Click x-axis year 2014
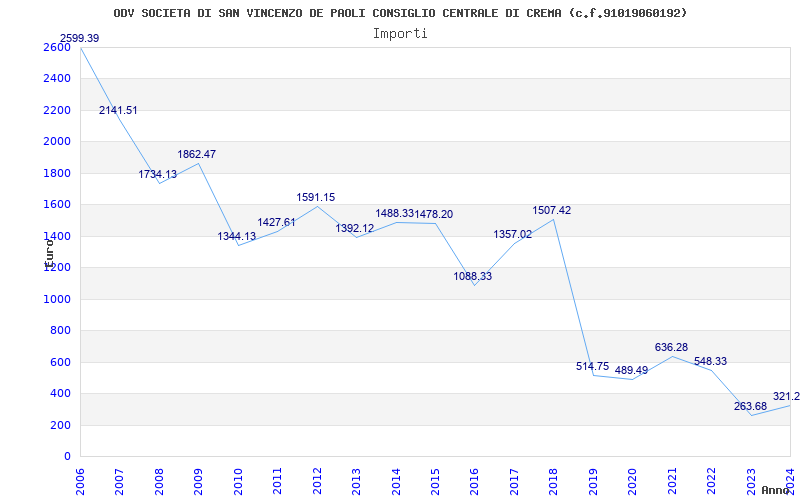800x500 pixels. [396, 481]
